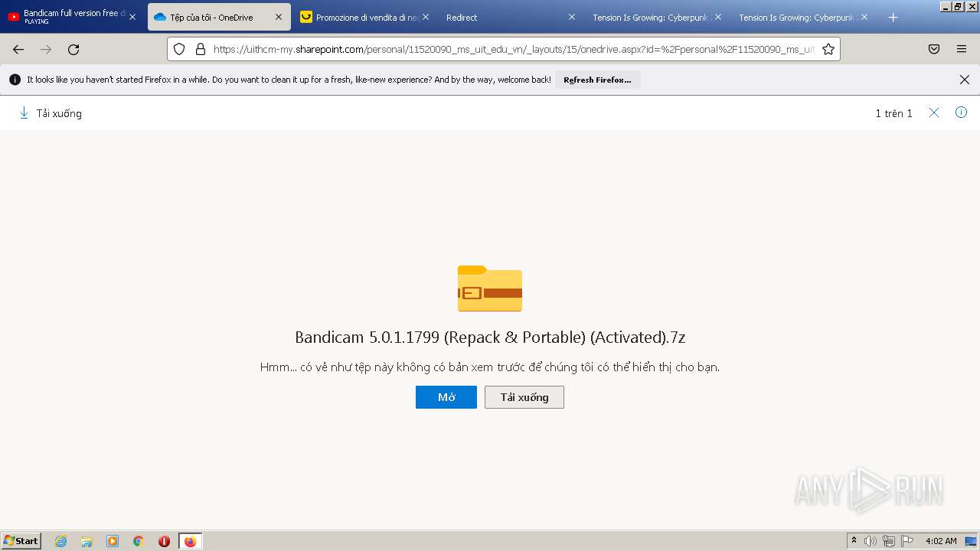
Task: Click the show desktop icon by the clock
Action: pyautogui.click(x=972, y=541)
